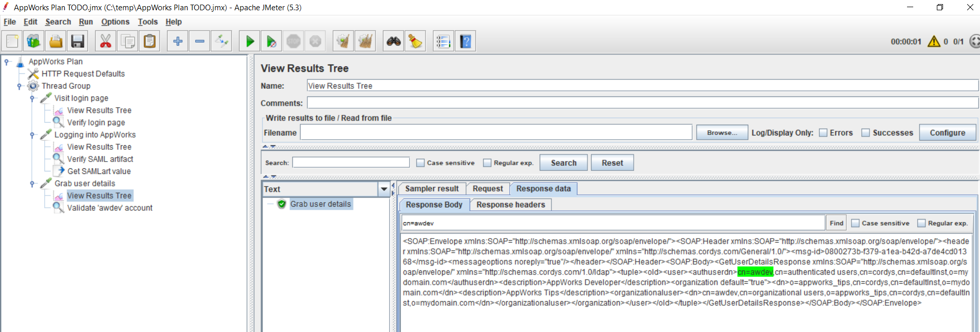
Task: Collapse the Thread Group tree node
Action: click(x=20, y=86)
